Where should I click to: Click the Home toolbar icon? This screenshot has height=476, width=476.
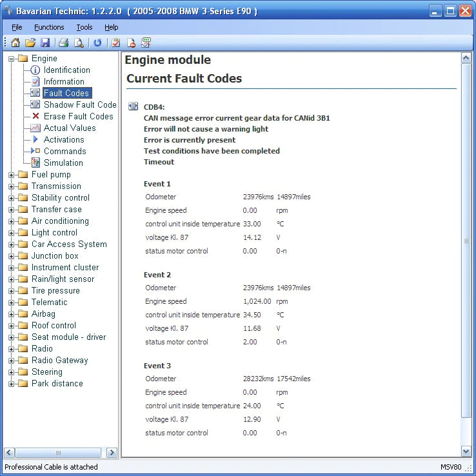click(x=15, y=43)
